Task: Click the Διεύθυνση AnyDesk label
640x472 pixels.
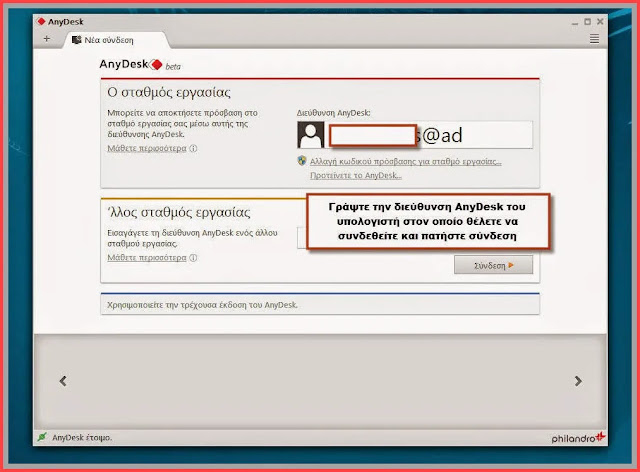Action: (x=333, y=113)
